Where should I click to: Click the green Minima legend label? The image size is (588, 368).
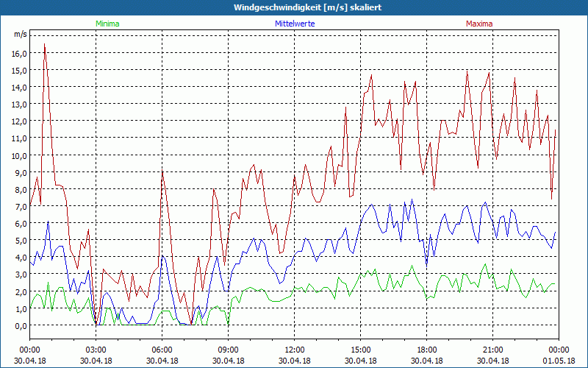(107, 24)
